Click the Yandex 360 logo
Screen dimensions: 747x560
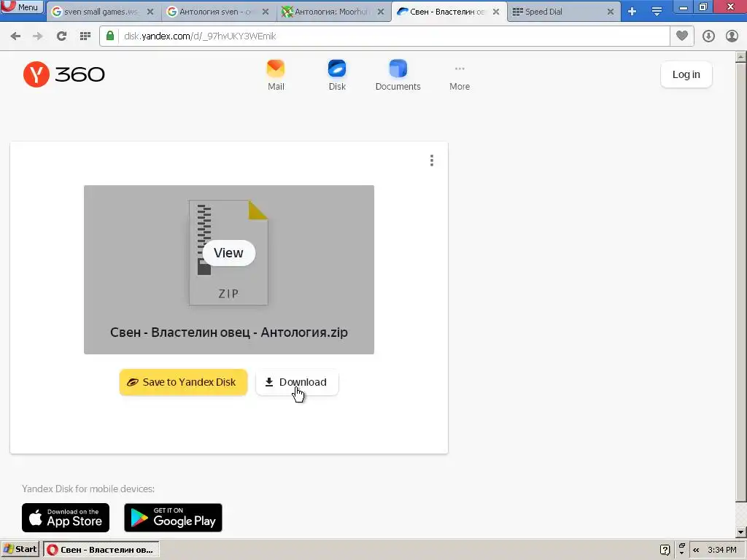(64, 74)
